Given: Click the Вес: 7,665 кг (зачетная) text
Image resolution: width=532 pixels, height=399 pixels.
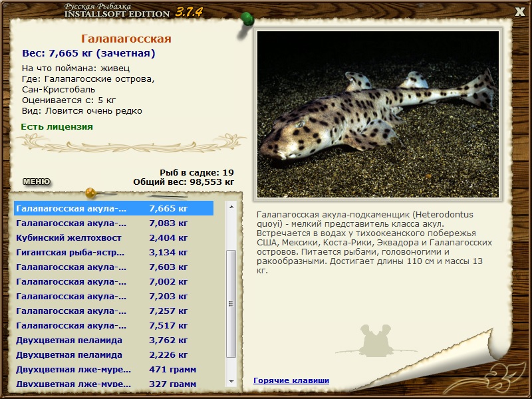Looking at the screenshot, I should 88,53.
